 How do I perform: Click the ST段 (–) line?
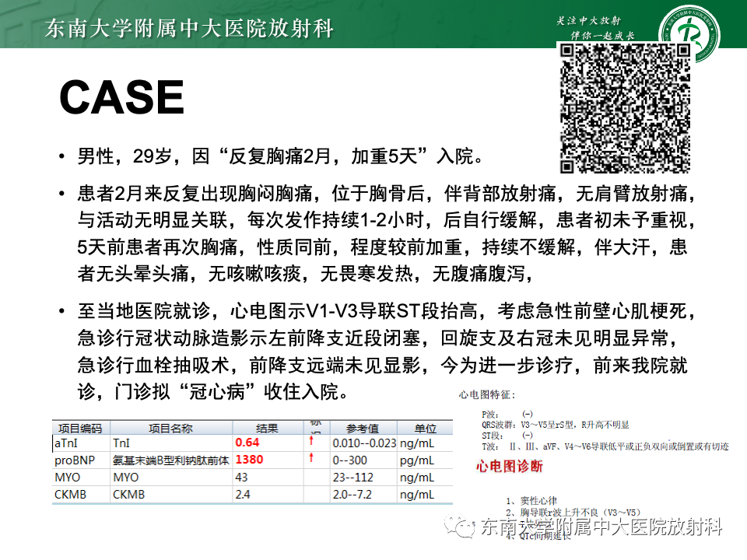(507, 436)
